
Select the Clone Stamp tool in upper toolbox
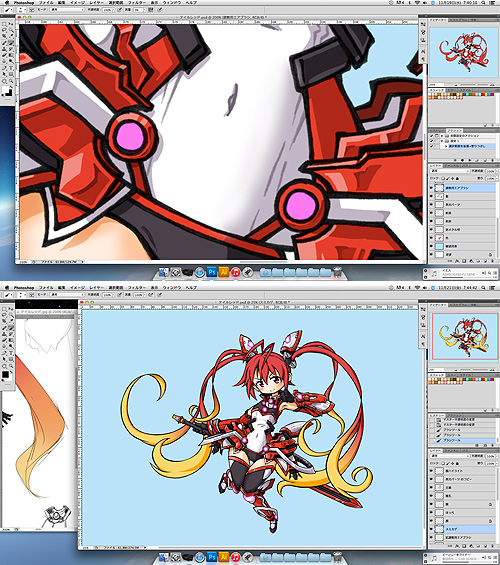click(x=4, y=49)
